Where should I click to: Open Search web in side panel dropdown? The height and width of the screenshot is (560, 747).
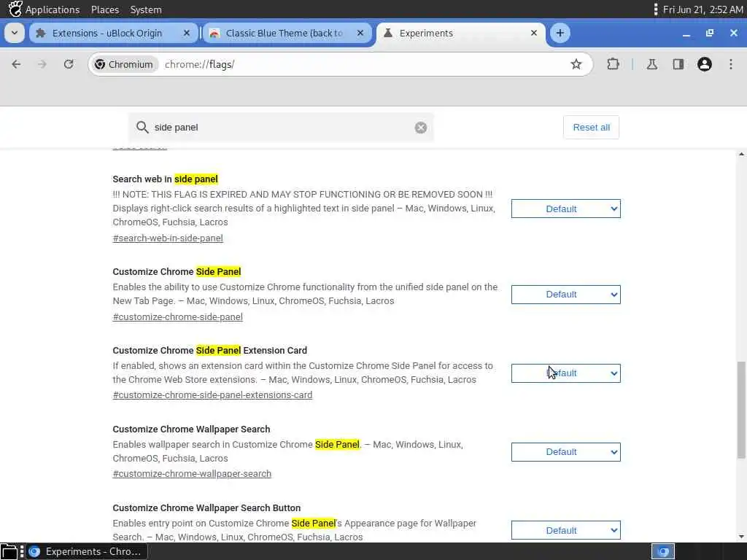pyautogui.click(x=565, y=209)
